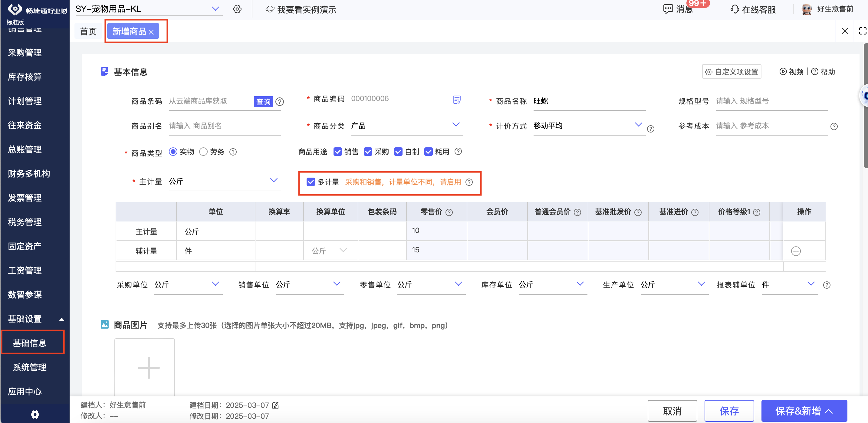Open 采购管理 in sidebar
This screenshot has height=423, width=868.
coord(25,53)
